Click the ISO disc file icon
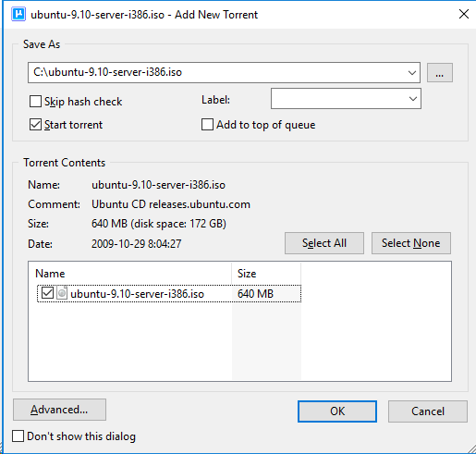Image resolution: width=476 pixels, height=454 pixels. (62, 293)
